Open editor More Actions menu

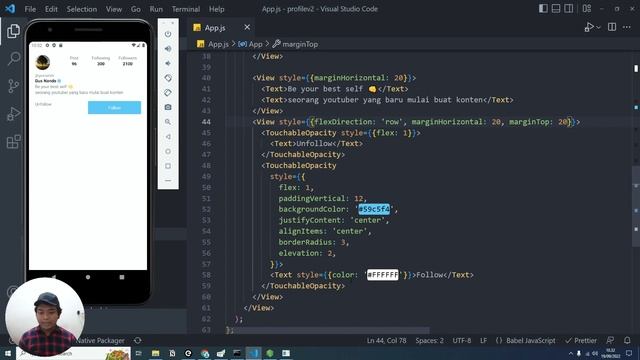(627, 27)
